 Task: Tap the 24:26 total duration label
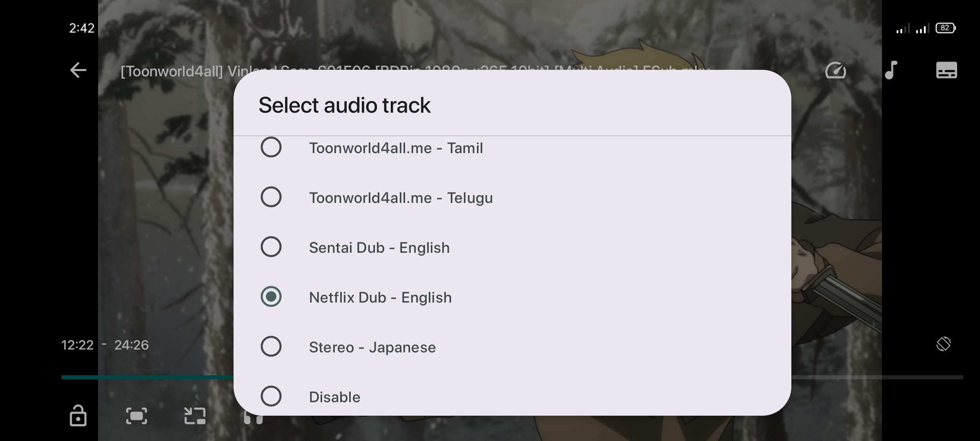tap(131, 345)
